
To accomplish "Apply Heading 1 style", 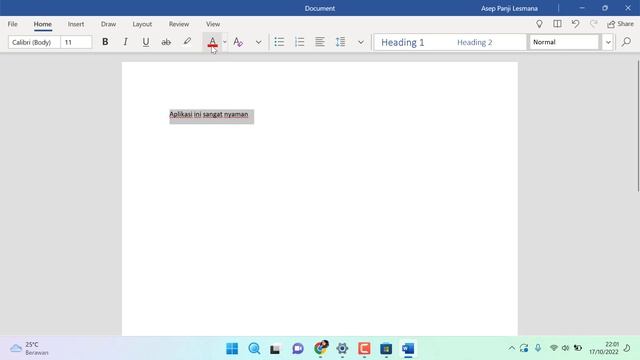I will pos(403,42).
